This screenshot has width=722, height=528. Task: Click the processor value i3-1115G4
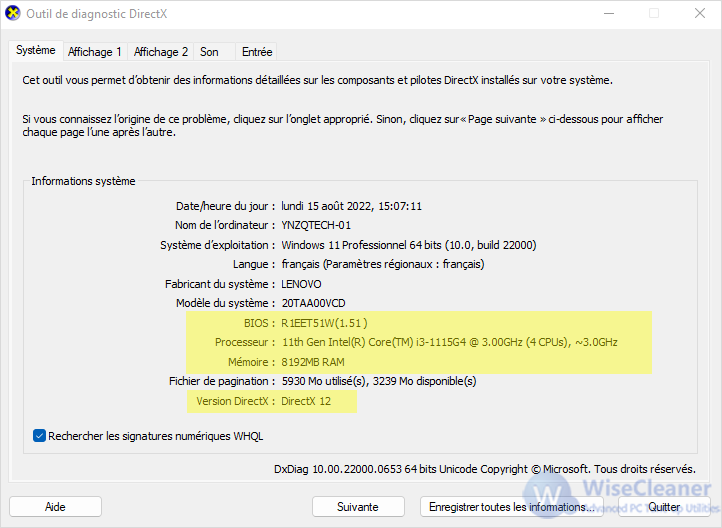[x=449, y=342]
